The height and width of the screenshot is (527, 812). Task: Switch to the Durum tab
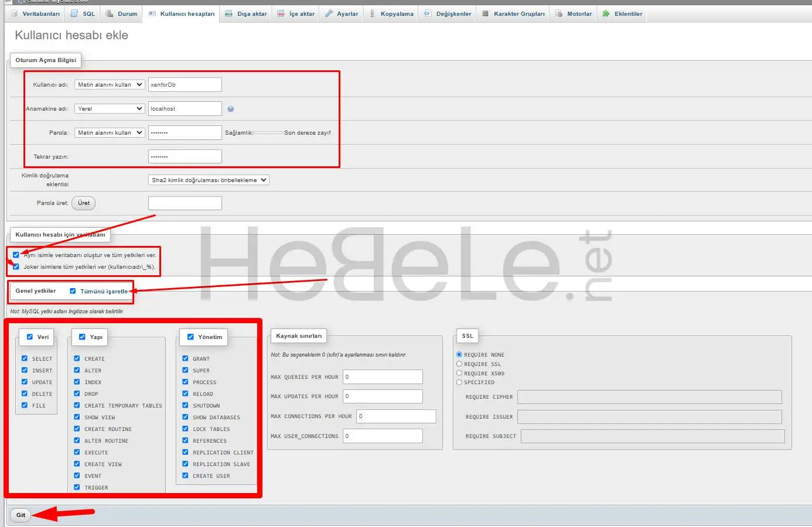[121, 13]
